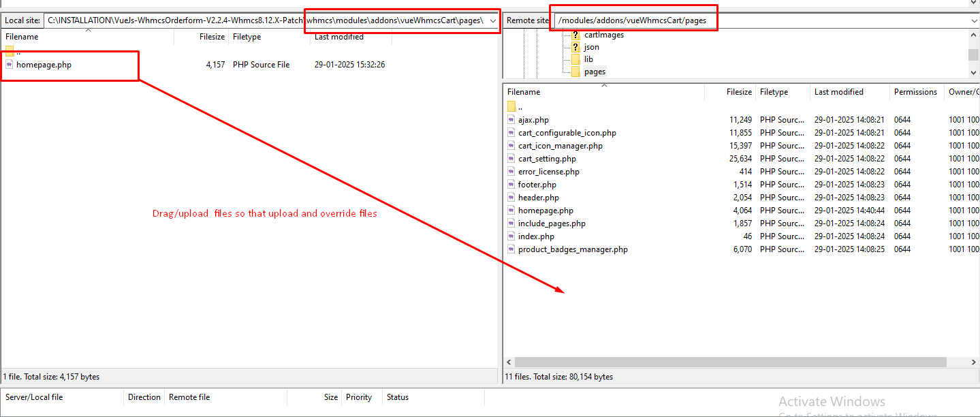Viewport: 980px width, 417px height.
Task: Click the remote tree scroll down arrow
Action: tap(974, 73)
